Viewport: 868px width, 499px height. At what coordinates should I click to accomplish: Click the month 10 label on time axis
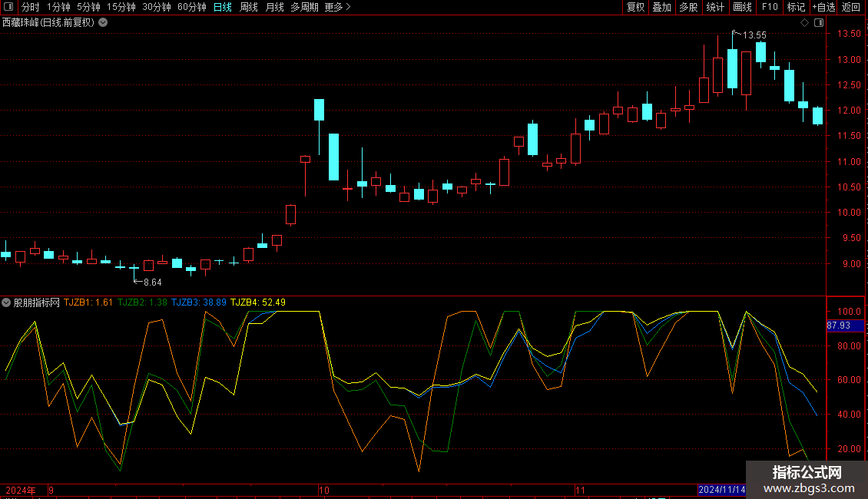(x=324, y=490)
